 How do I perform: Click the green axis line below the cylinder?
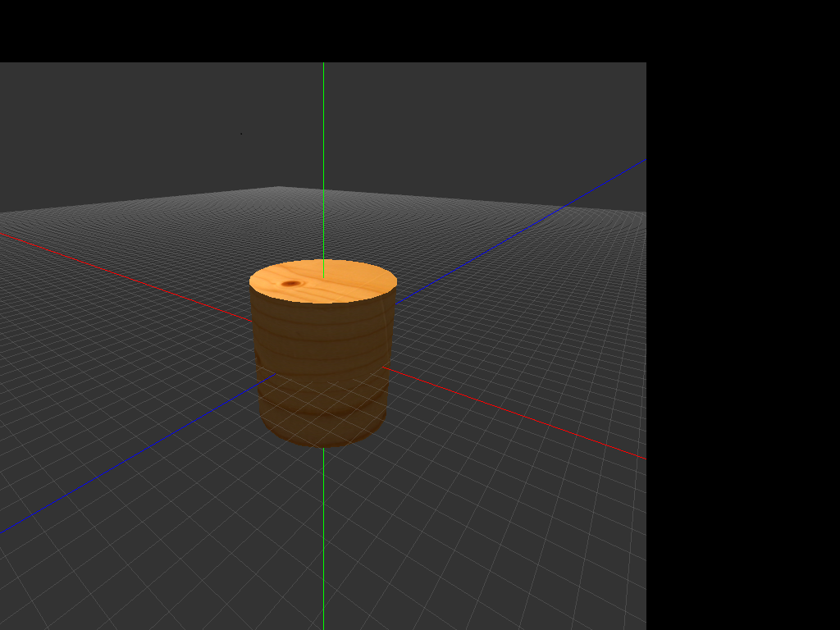[x=323, y=533]
